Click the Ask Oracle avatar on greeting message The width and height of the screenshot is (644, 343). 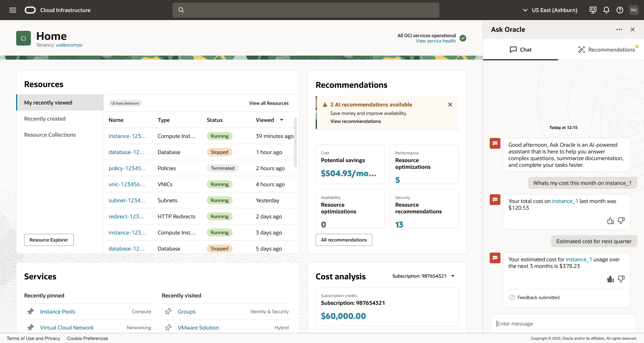(495, 143)
